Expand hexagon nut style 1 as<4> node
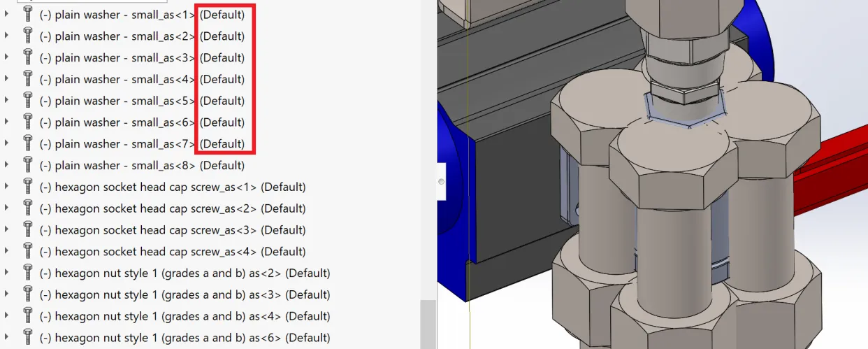Screen dimensions: 868x349 pyautogui.click(x=7, y=317)
